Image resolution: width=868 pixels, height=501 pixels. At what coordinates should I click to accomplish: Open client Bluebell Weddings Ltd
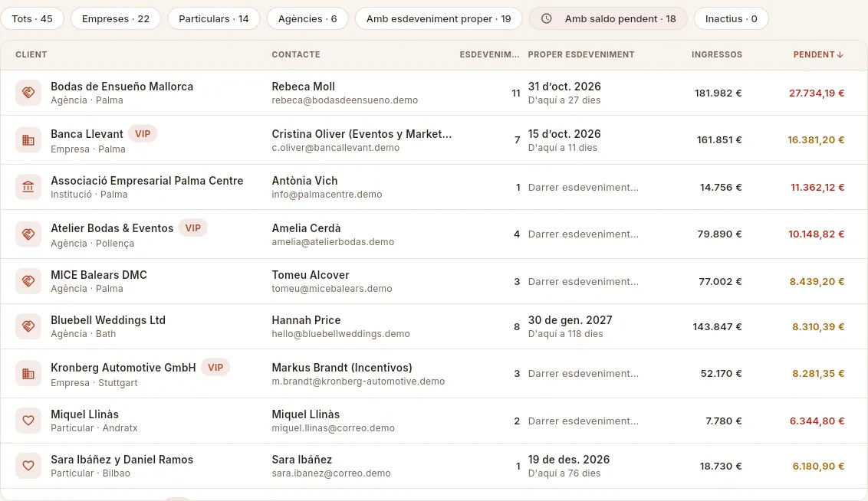(108, 320)
